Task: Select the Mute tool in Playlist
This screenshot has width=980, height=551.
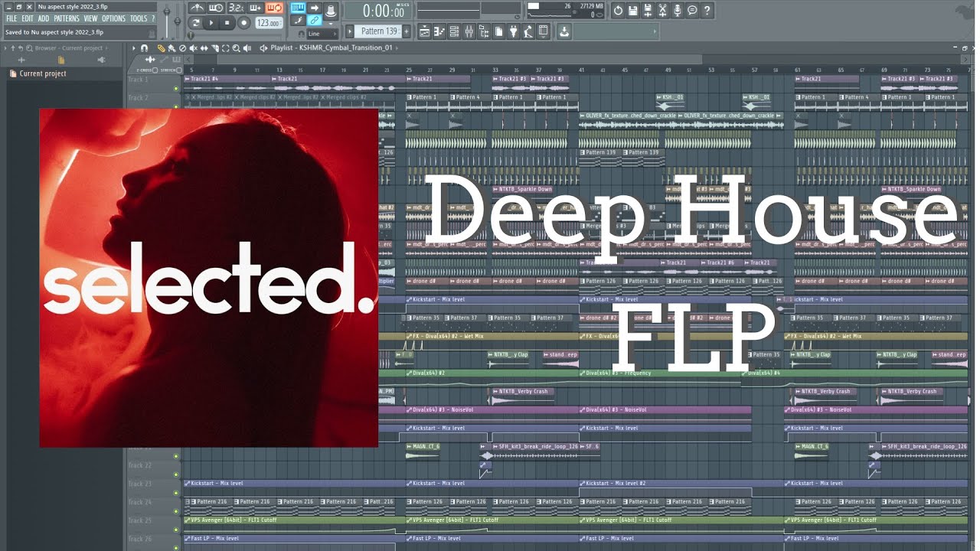Action: click(193, 48)
